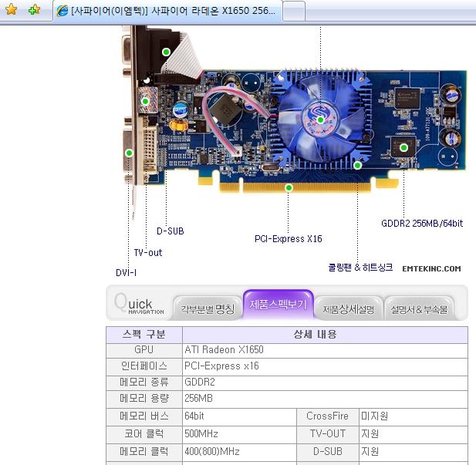Click the 메모리 종류 row label
The image size is (476, 465).
click(144, 382)
